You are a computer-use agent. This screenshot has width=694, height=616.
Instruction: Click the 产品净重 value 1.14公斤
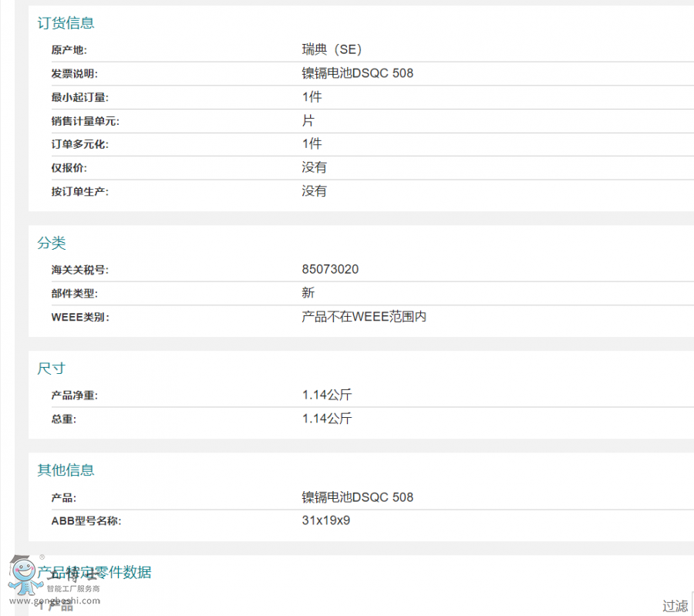tap(326, 395)
